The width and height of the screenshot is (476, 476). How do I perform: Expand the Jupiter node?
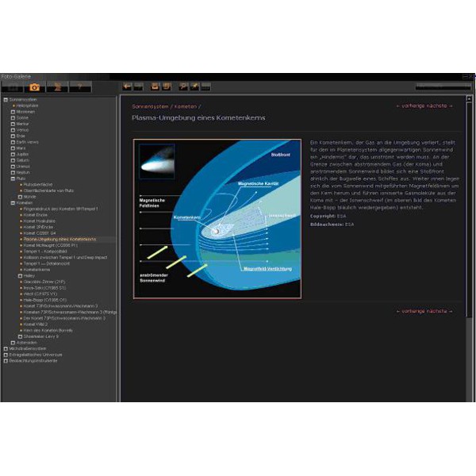13,154
